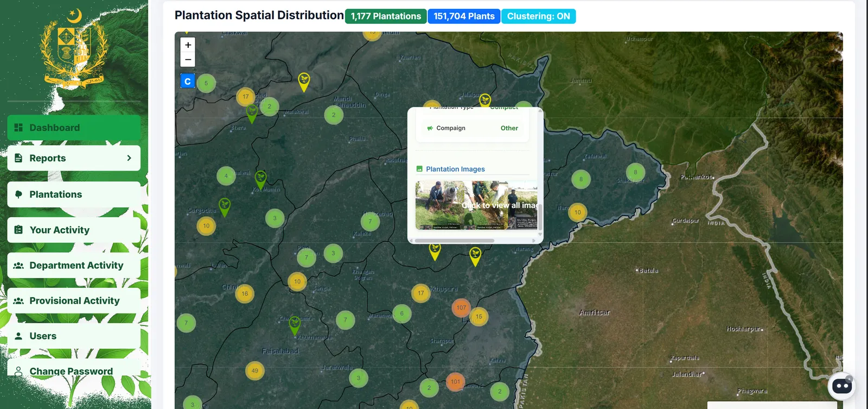Open the orange 107 cluster marker
This screenshot has width=868, height=409.
pos(461,307)
